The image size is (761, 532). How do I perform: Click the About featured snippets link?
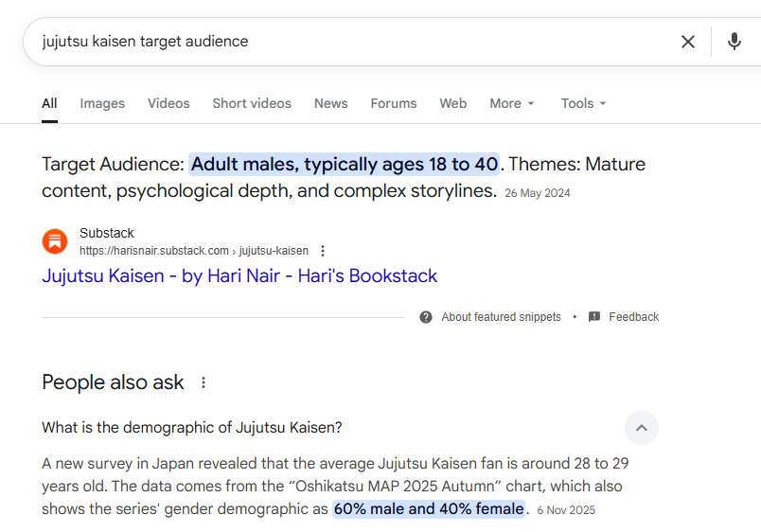(501, 317)
